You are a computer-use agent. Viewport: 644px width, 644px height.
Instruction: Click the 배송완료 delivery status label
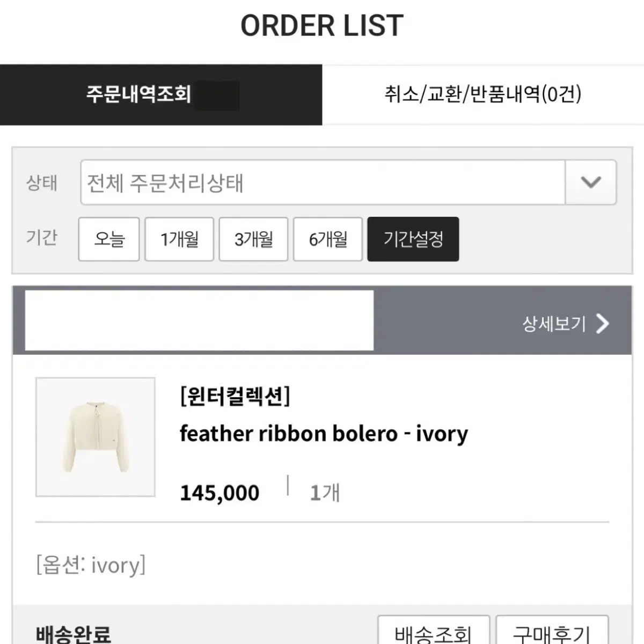pyautogui.click(x=73, y=633)
